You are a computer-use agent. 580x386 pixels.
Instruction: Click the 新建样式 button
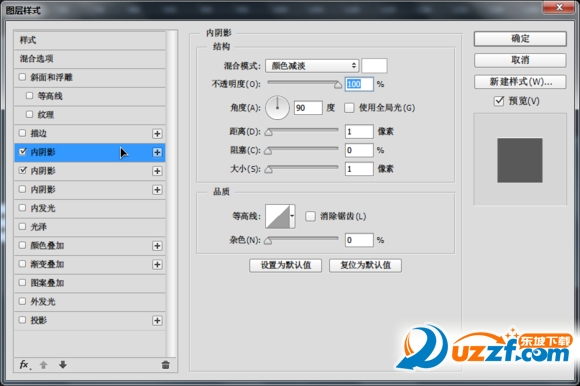520,82
